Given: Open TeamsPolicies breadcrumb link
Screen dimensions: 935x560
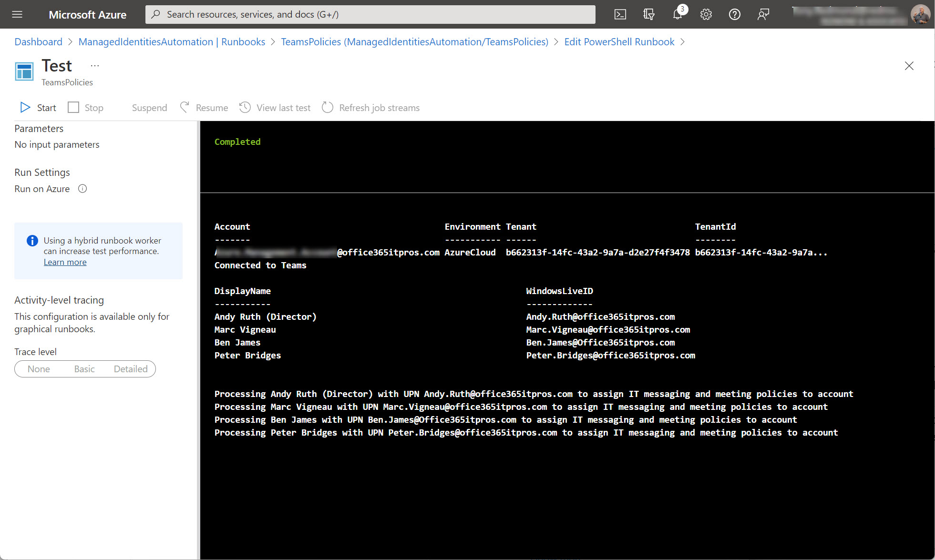Looking at the screenshot, I should pyautogui.click(x=415, y=42).
